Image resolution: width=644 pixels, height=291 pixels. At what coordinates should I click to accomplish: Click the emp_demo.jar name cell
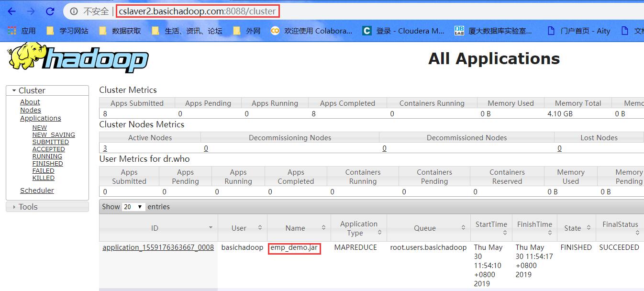294,248
